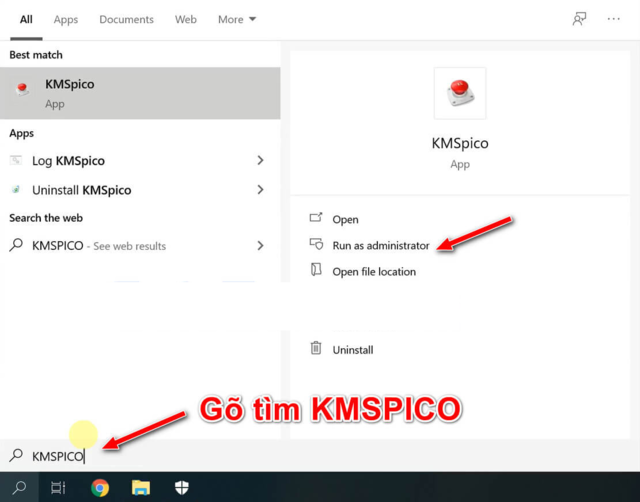
Task: Open the three-dots options menu
Action: pyautogui.click(x=613, y=19)
